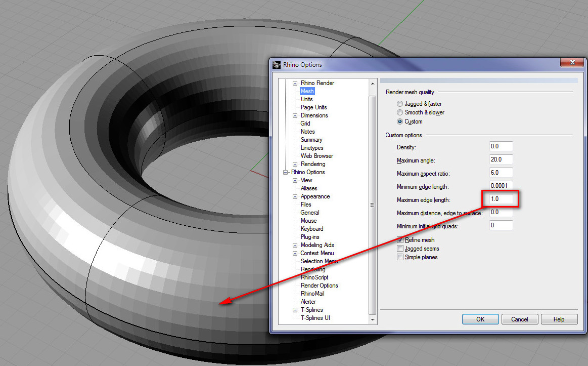Expand the Rhino Render tree node
The image size is (588, 366).
pos(295,83)
